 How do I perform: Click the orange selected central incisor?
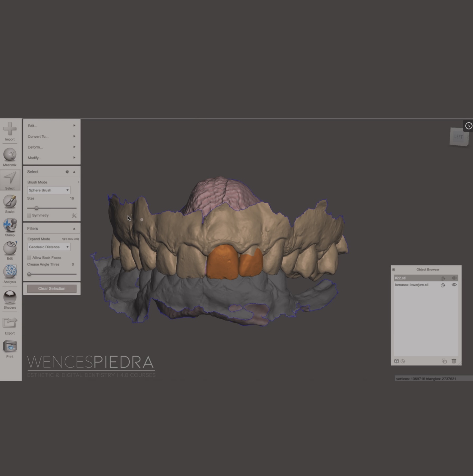(x=223, y=262)
